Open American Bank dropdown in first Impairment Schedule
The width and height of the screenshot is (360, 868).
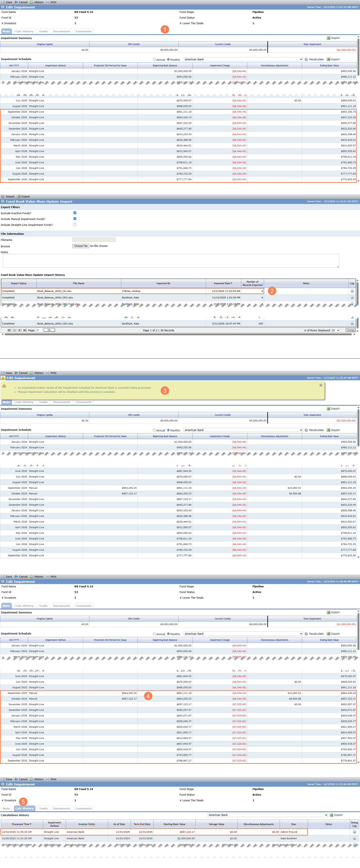pyautogui.click(x=243, y=59)
